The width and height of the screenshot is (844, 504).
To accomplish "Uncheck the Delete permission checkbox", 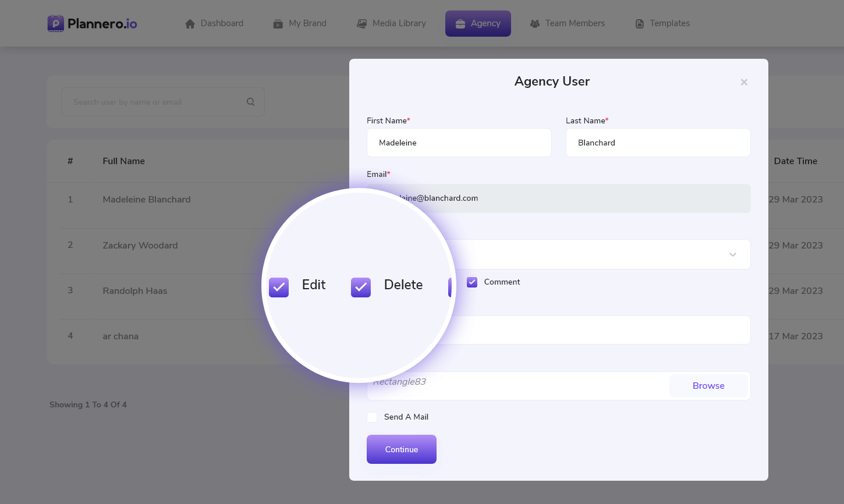I will coord(361,287).
